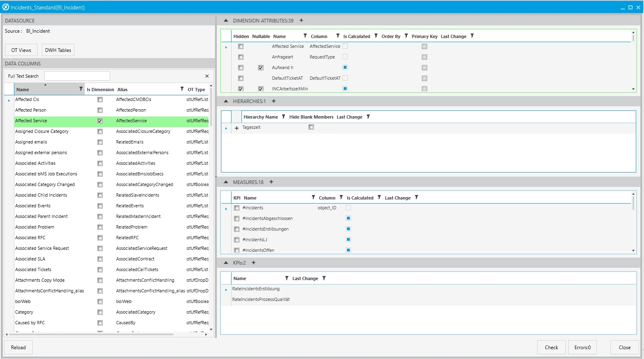This screenshot has height=359, width=644.
Task: Filter measures by Column
Action: (341, 197)
